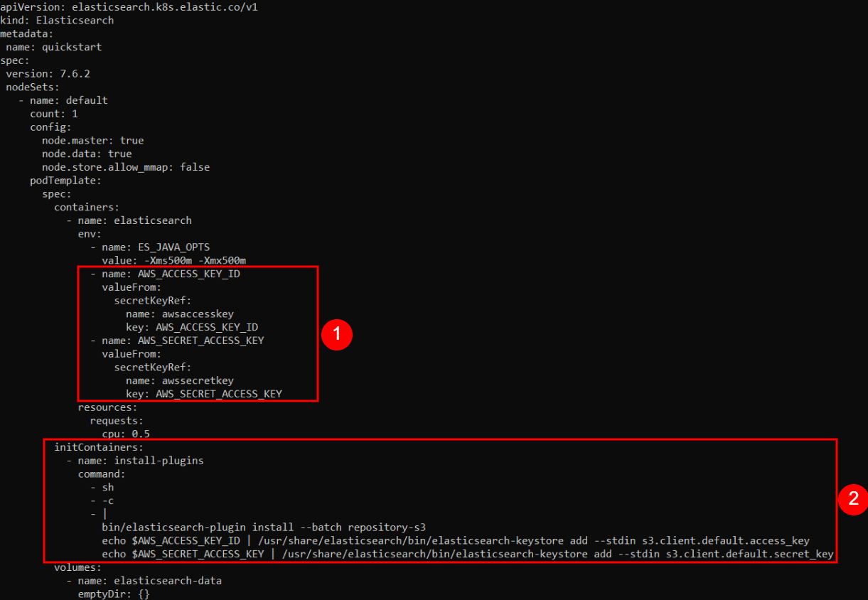Click the '- name: default' line
The height and width of the screenshot is (600, 868).
coord(63,100)
